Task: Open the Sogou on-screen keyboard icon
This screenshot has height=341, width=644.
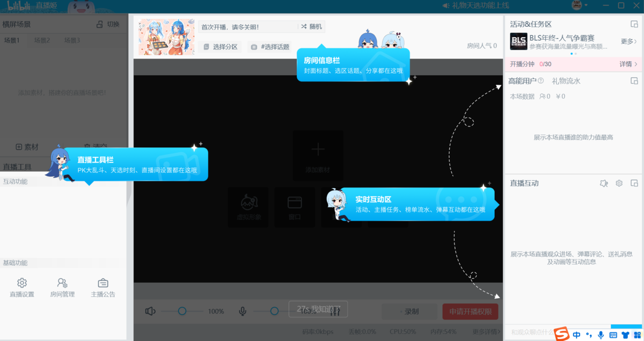Action: (x=613, y=335)
